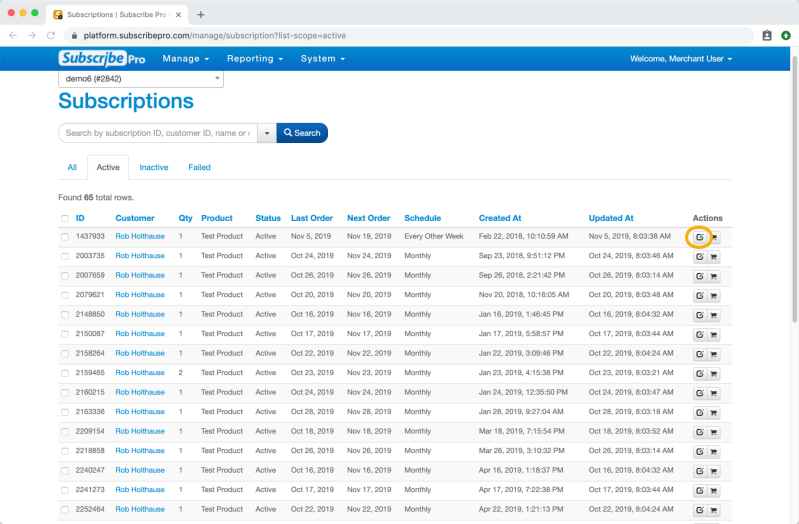This screenshot has height=524, width=799.
Task: Click the Subscribe Pro logo
Action: pos(102,59)
